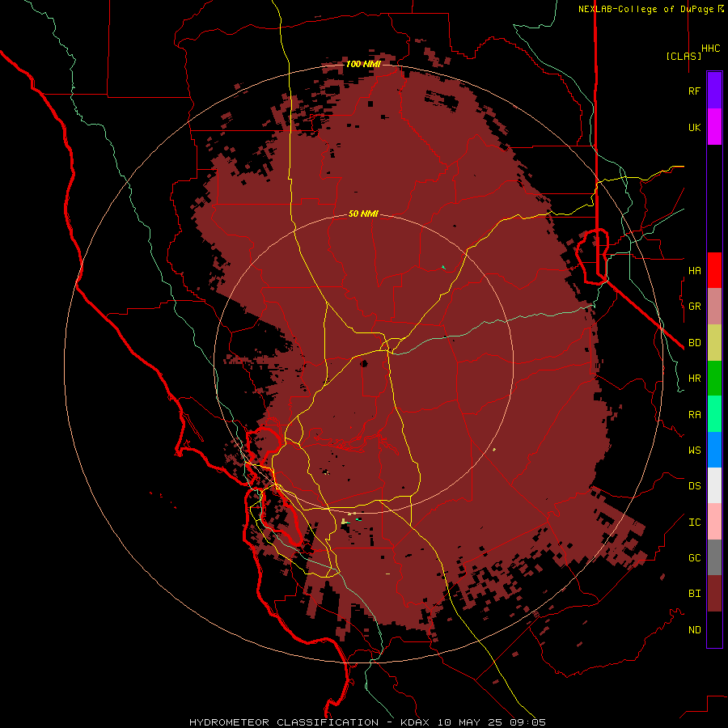Select the BI legend label

pyautogui.click(x=694, y=594)
